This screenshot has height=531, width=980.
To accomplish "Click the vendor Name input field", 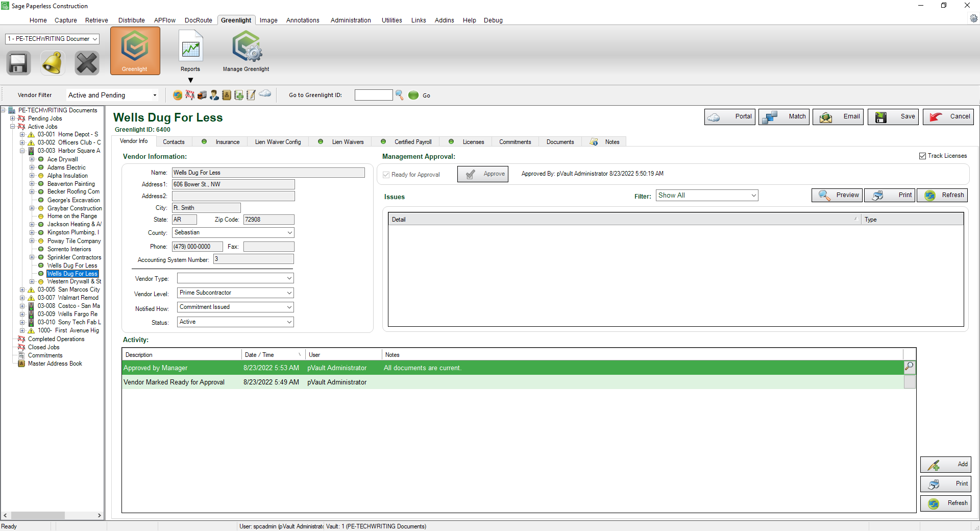I will click(x=268, y=173).
